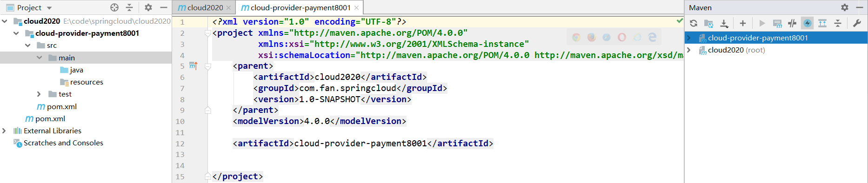Expand External Libraries node
The image size is (868, 183).
(4, 131)
